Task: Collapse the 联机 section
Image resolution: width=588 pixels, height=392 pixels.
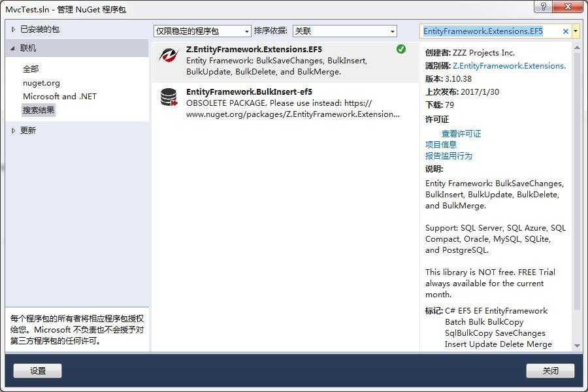Action: [13, 48]
